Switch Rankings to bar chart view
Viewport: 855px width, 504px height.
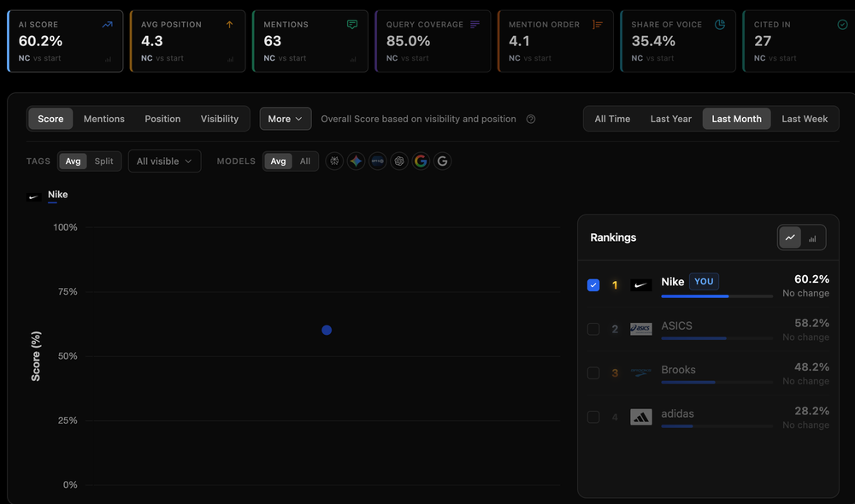[813, 237]
